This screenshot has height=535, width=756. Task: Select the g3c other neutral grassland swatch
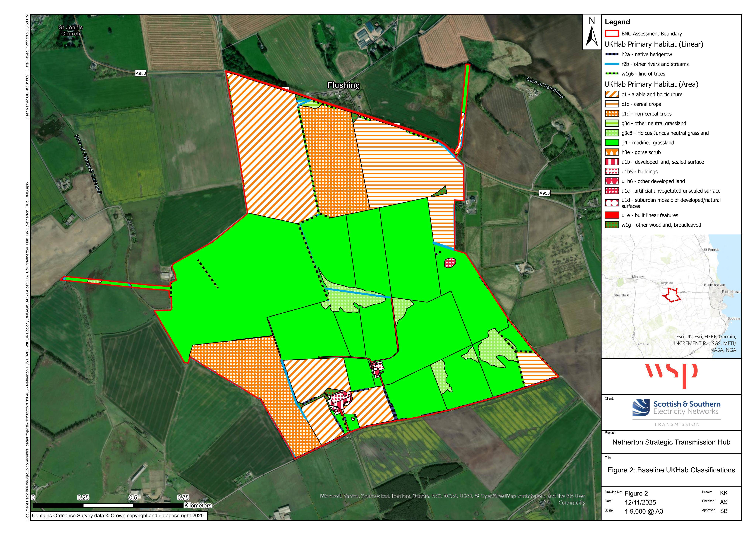click(612, 123)
